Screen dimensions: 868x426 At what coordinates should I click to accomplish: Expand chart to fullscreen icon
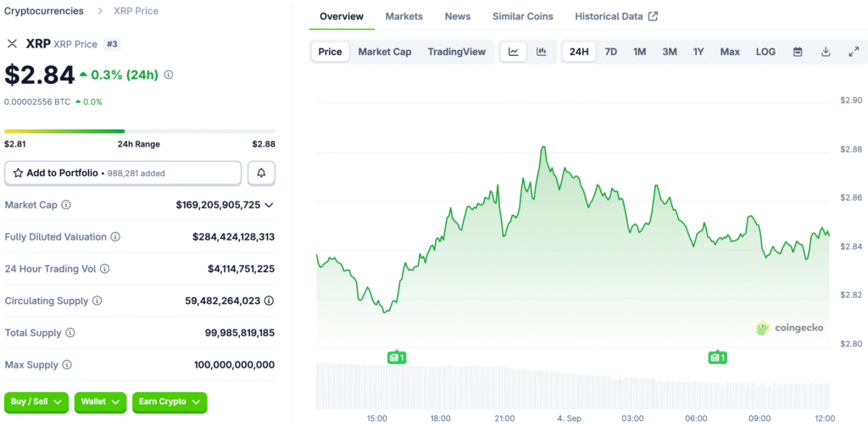click(853, 52)
